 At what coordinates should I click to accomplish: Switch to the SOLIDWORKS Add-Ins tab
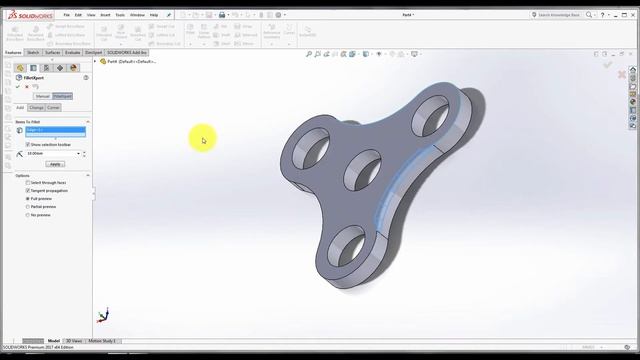click(x=127, y=53)
